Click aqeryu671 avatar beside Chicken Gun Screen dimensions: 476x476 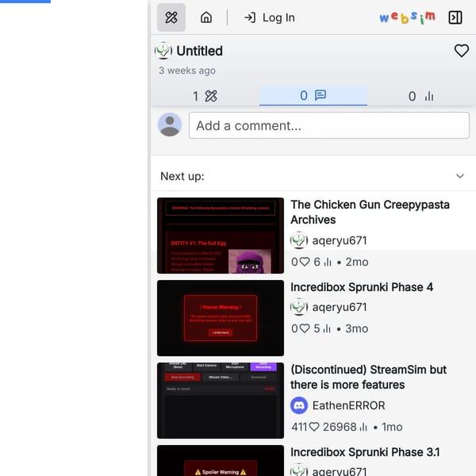pyautogui.click(x=299, y=240)
